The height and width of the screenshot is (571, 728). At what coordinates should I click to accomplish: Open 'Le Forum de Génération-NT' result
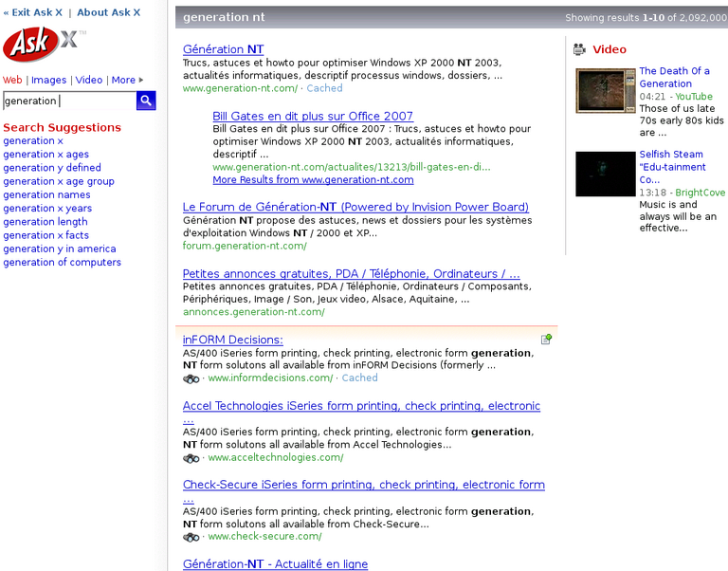(355, 207)
